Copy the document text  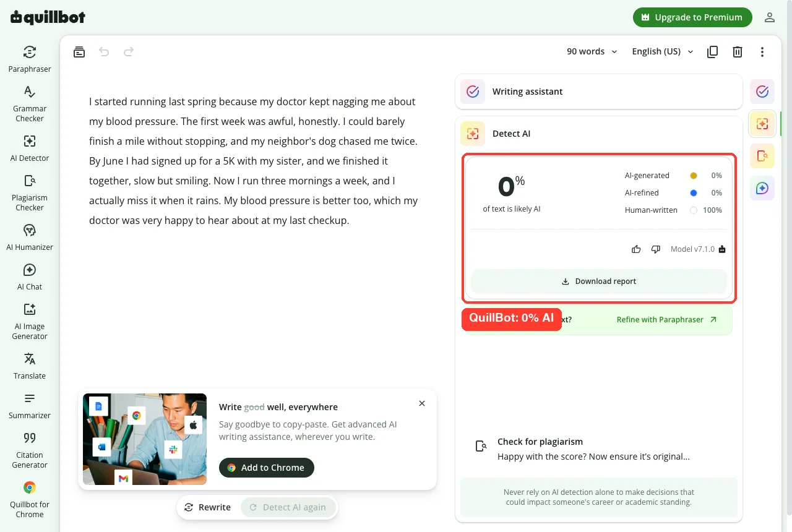coord(713,52)
